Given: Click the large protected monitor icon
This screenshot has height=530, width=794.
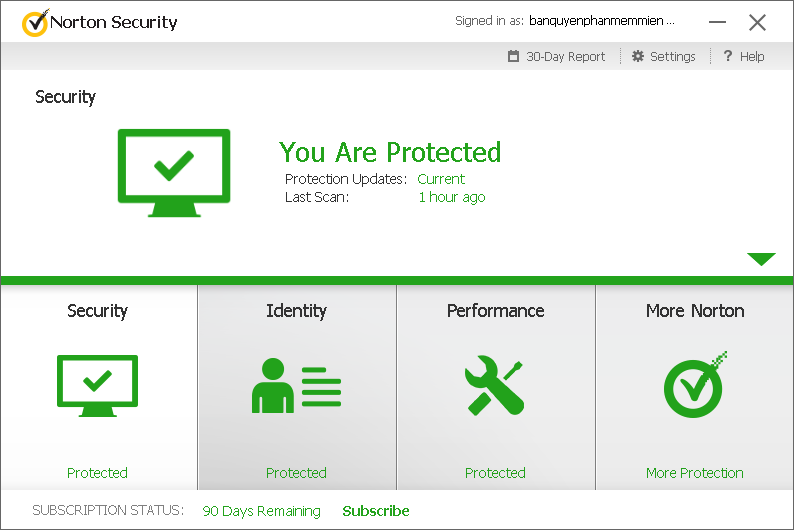Looking at the screenshot, I should coord(174,172).
